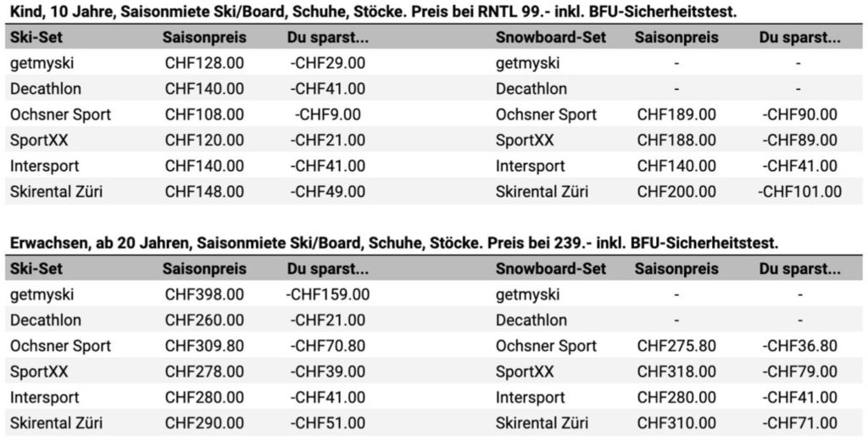Click the -CHF101.00 savings value

coord(799,193)
